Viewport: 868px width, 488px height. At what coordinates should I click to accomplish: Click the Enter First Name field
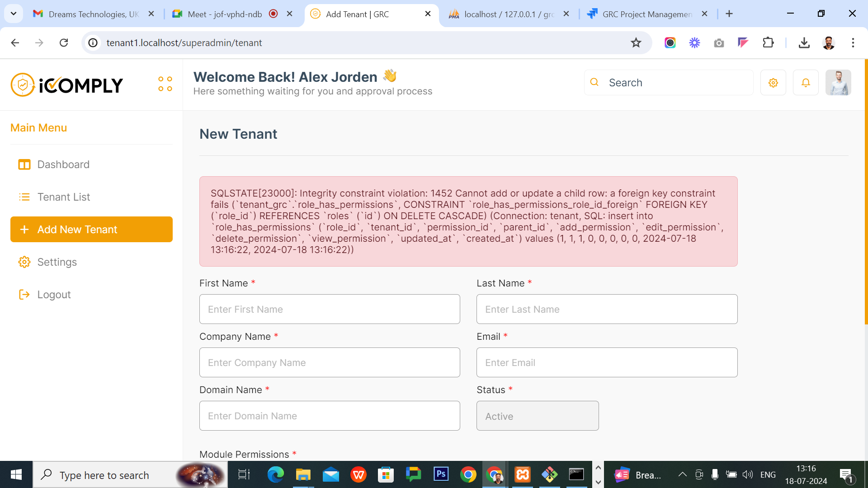click(x=330, y=310)
